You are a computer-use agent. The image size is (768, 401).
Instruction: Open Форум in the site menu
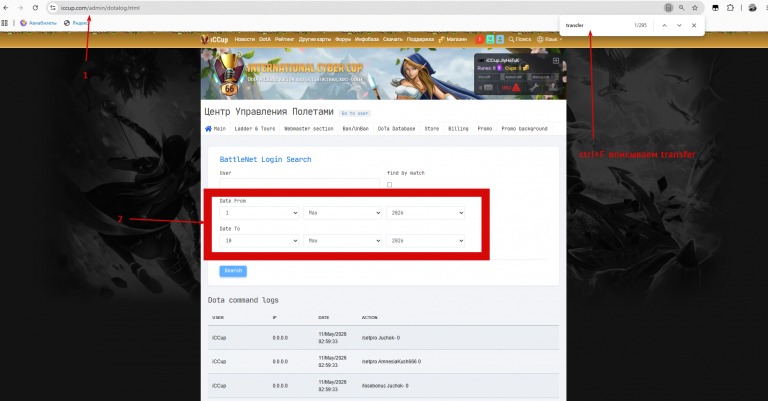[343, 39]
